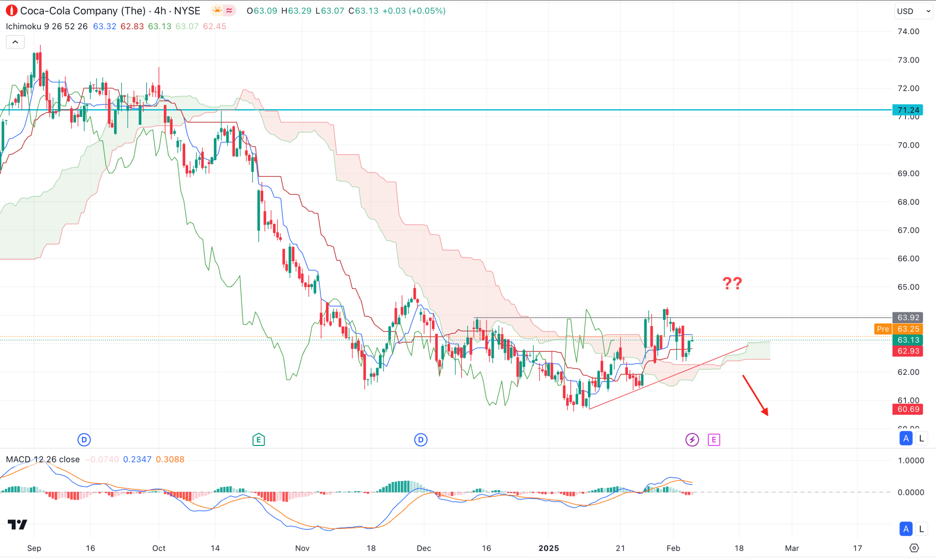Click the September dividend D marker
Image resolution: width=936 pixels, height=560 pixels.
[x=84, y=440]
